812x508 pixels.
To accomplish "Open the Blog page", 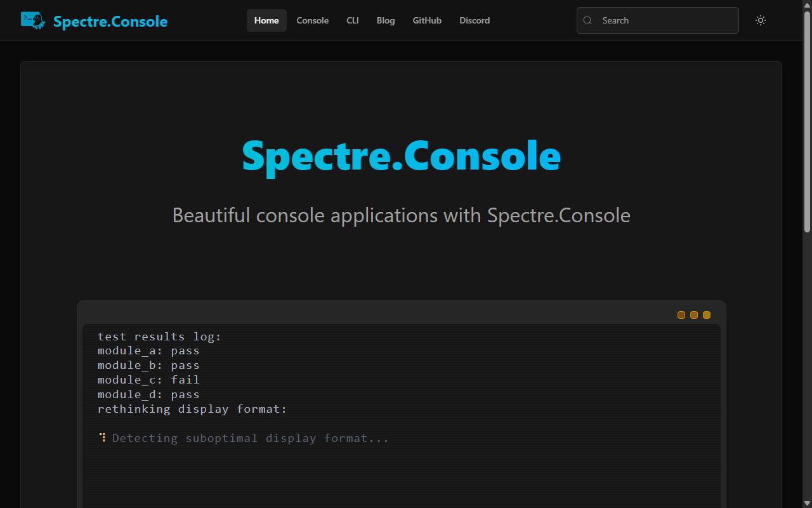I will (386, 20).
